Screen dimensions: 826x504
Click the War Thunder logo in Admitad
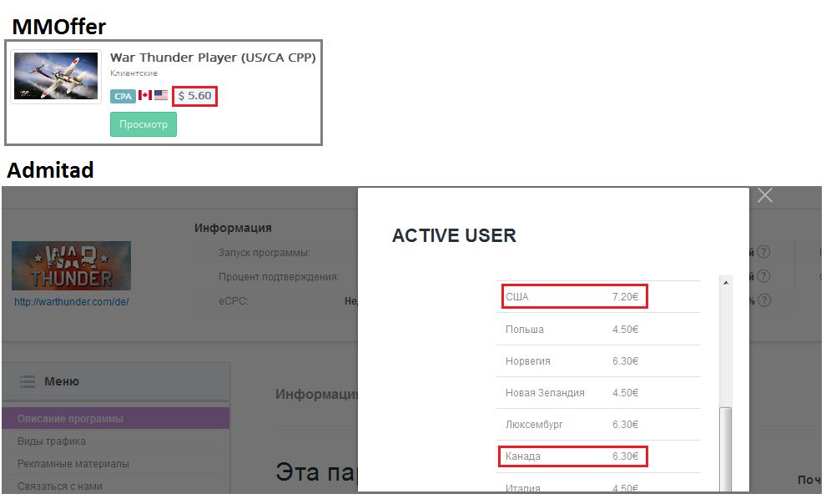coord(71,265)
